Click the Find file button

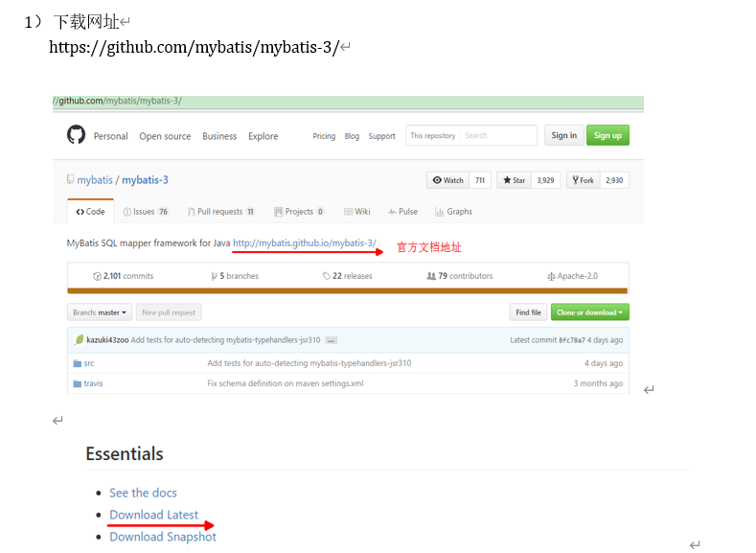click(528, 312)
